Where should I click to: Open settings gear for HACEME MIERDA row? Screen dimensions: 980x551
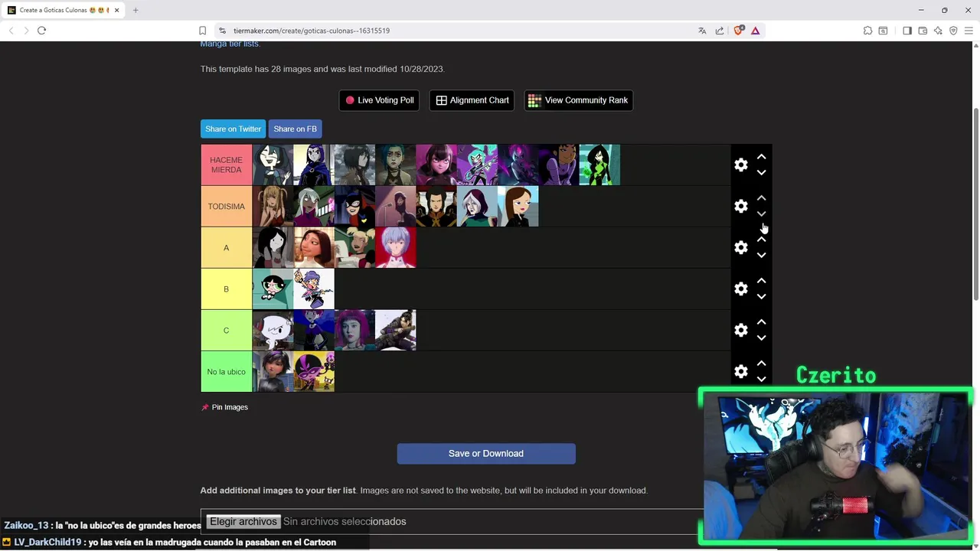740,165
